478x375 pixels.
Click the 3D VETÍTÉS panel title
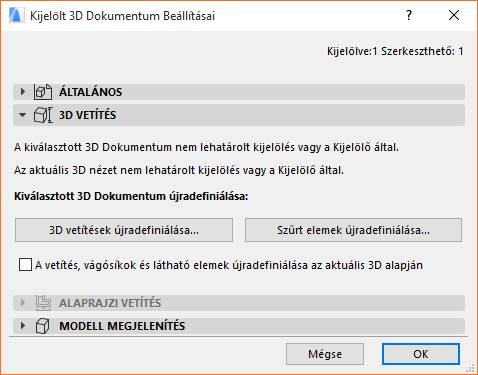[x=88, y=115]
